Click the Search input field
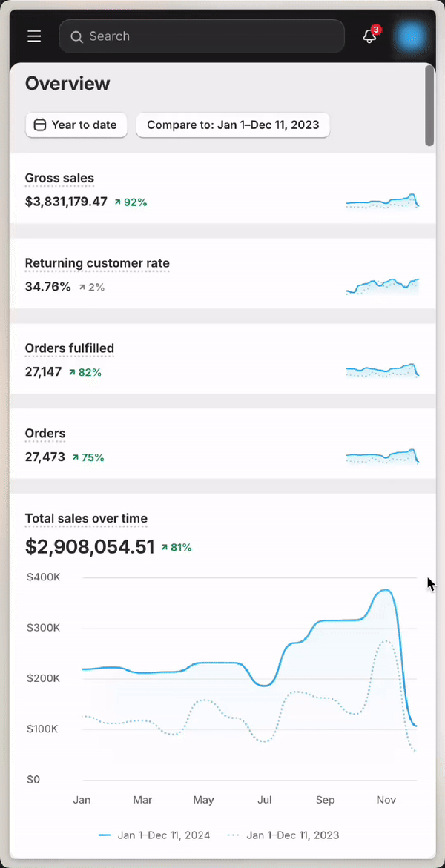Image resolution: width=445 pixels, height=868 pixels. [202, 36]
